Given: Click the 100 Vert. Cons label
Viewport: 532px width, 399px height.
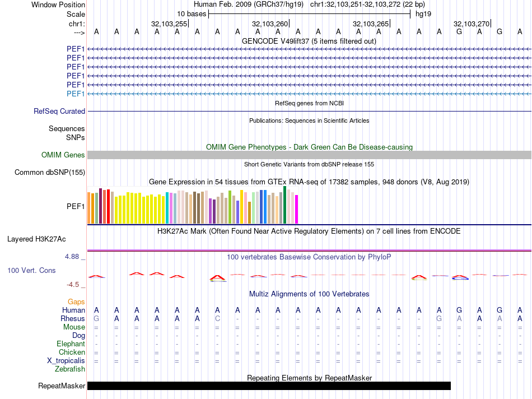Looking at the screenshot, I should (31, 271).
